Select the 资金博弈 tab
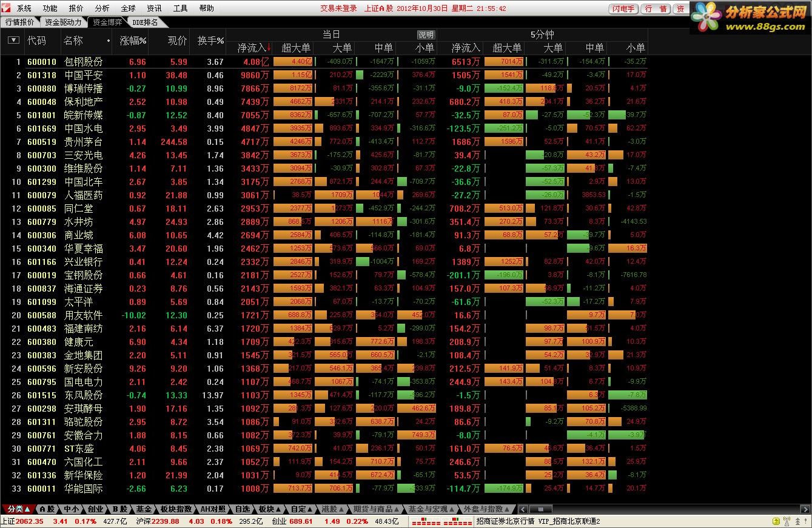812x528 pixels. [x=108, y=22]
